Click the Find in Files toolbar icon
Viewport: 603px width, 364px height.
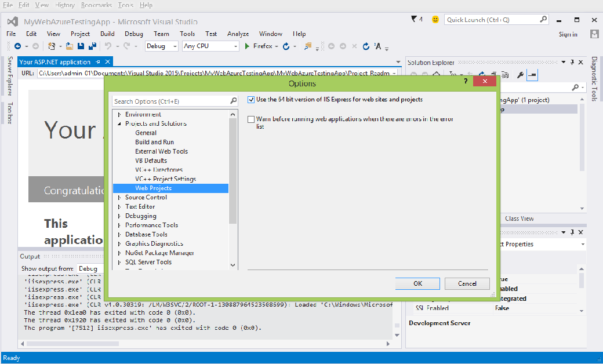(308, 46)
